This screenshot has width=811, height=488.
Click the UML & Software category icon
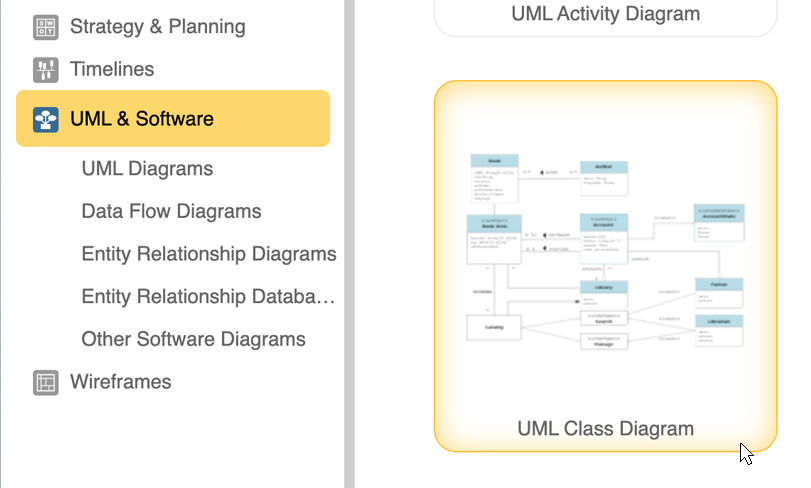(46, 119)
